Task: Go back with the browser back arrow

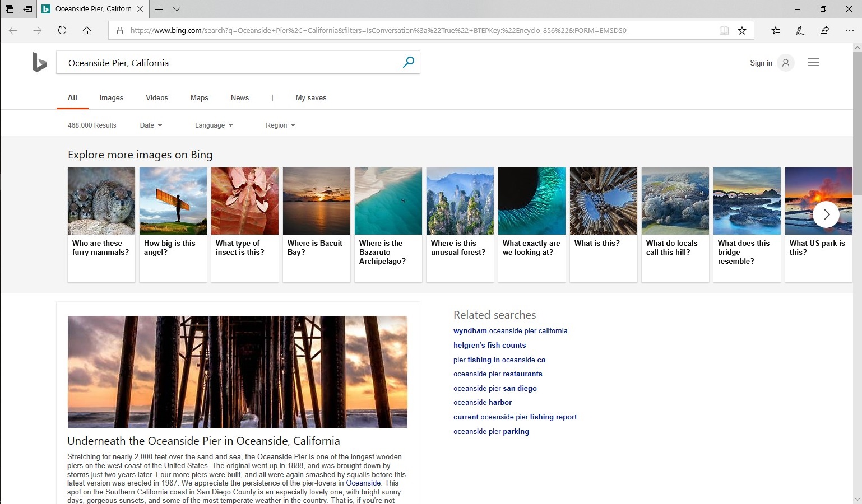Action: (13, 30)
